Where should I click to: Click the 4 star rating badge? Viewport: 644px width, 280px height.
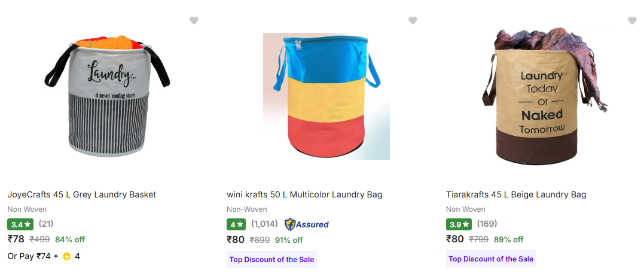(236, 224)
